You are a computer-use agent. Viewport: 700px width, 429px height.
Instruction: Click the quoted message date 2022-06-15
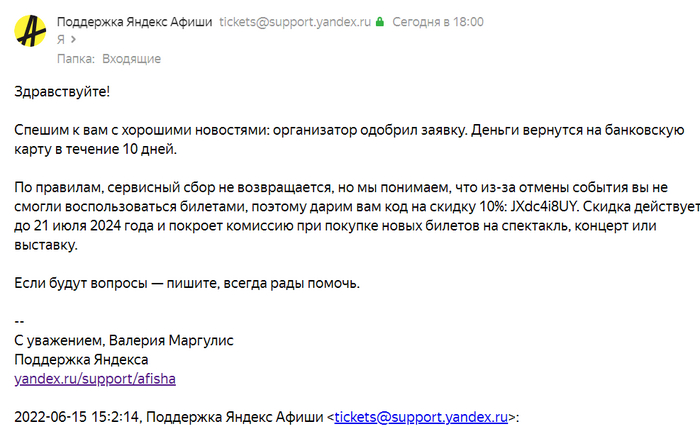pyautogui.click(x=51, y=416)
